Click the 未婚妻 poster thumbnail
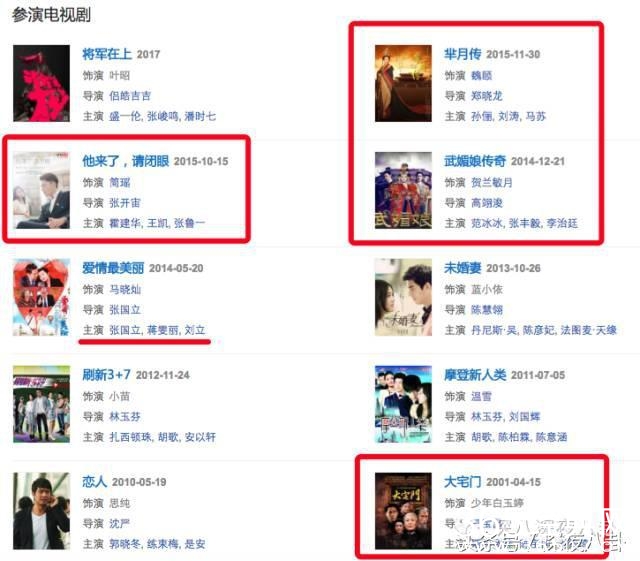The height and width of the screenshot is (561, 640). 403,297
